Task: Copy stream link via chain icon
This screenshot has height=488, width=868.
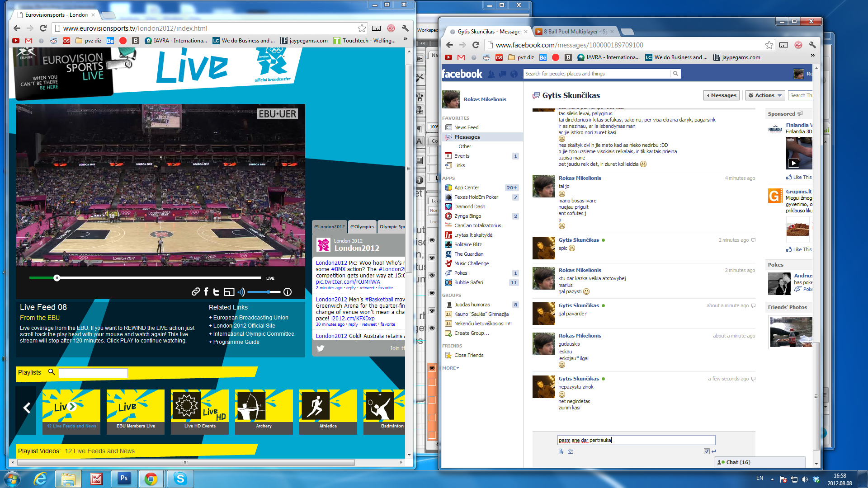Action: click(195, 292)
